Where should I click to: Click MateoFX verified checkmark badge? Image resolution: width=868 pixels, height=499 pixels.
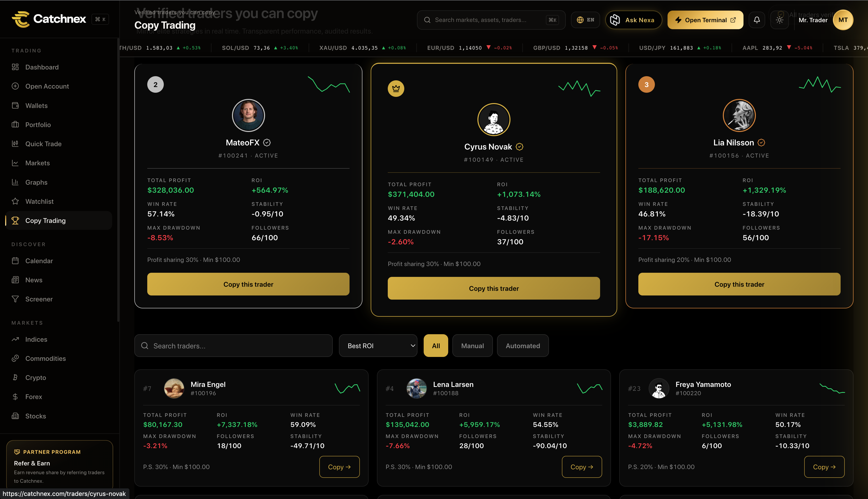click(x=267, y=143)
